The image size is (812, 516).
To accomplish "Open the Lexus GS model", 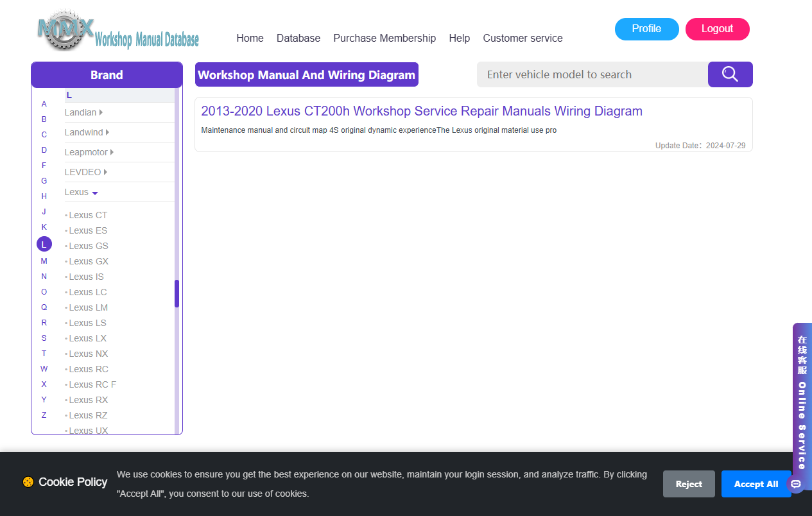I will 89,246.
